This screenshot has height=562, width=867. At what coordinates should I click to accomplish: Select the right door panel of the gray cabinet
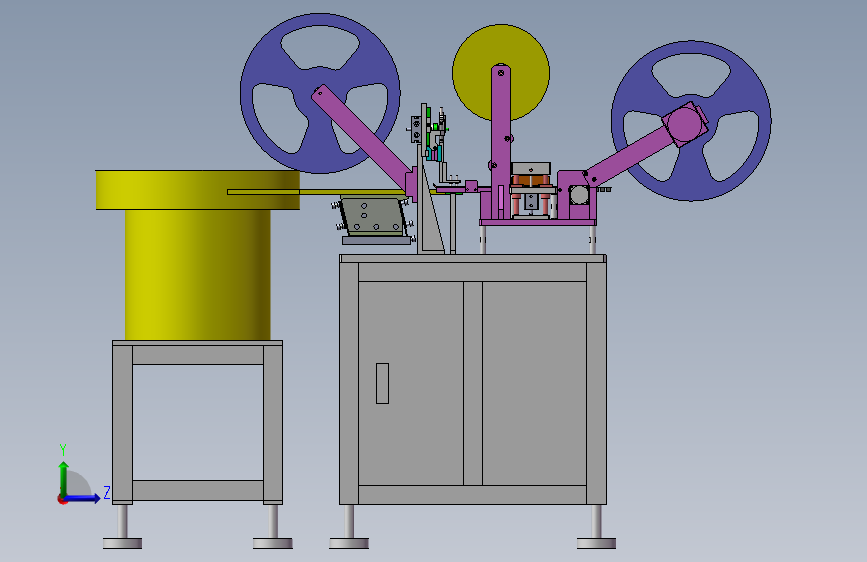534,383
